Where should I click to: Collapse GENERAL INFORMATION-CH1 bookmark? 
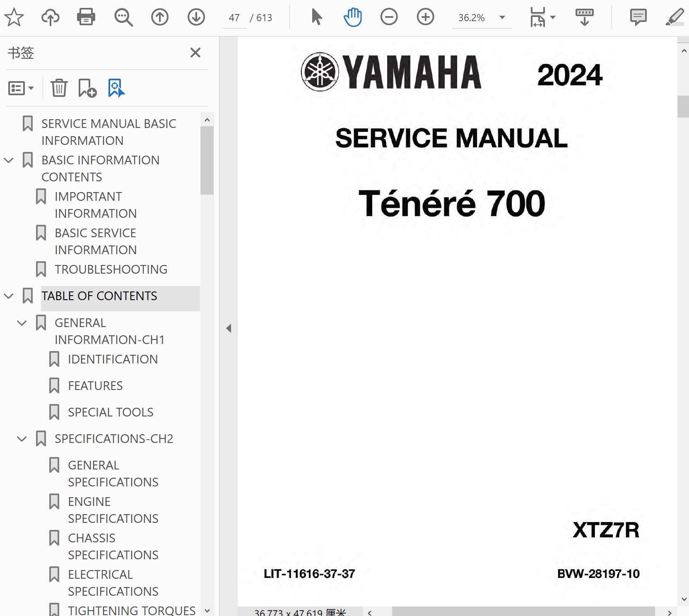tap(22, 323)
